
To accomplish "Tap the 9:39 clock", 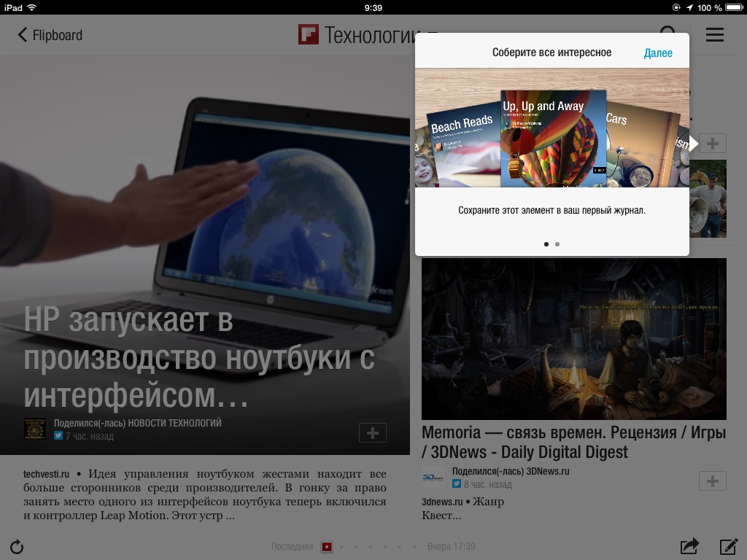I will click(x=373, y=7).
